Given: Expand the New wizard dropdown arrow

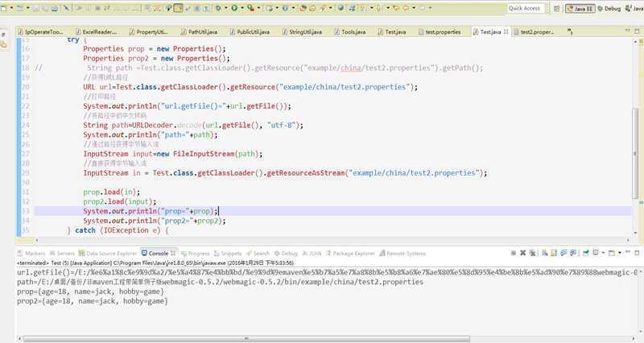Looking at the screenshot, I should tap(11, 8).
